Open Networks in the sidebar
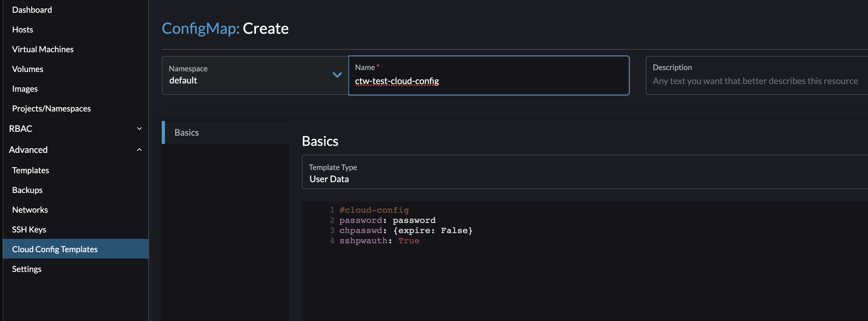This screenshot has height=321, width=868. [x=30, y=210]
